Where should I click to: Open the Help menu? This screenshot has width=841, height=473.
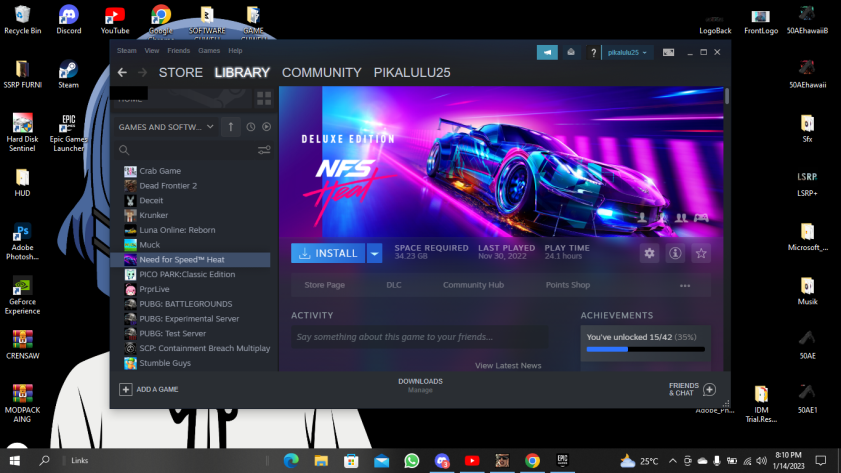pos(235,50)
